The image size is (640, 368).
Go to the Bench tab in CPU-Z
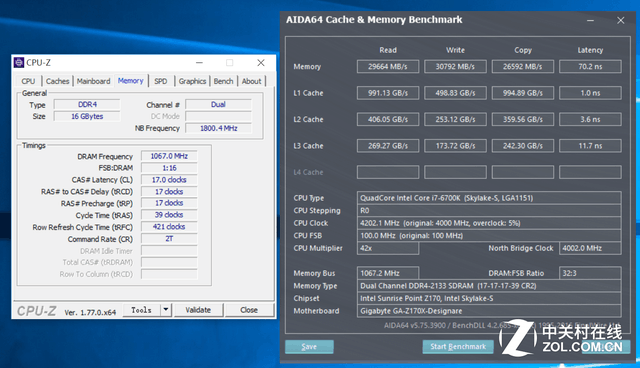223,81
